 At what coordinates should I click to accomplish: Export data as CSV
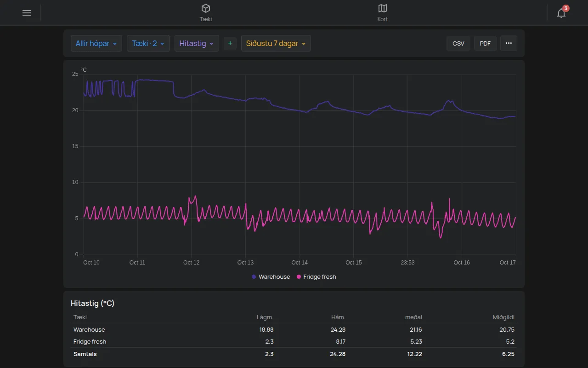458,43
